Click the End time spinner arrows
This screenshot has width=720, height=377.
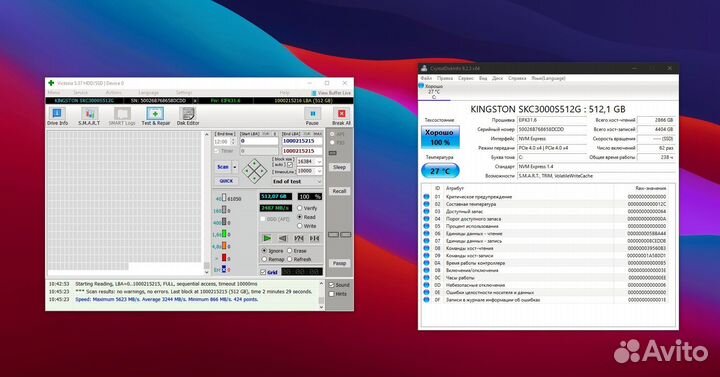(x=232, y=141)
